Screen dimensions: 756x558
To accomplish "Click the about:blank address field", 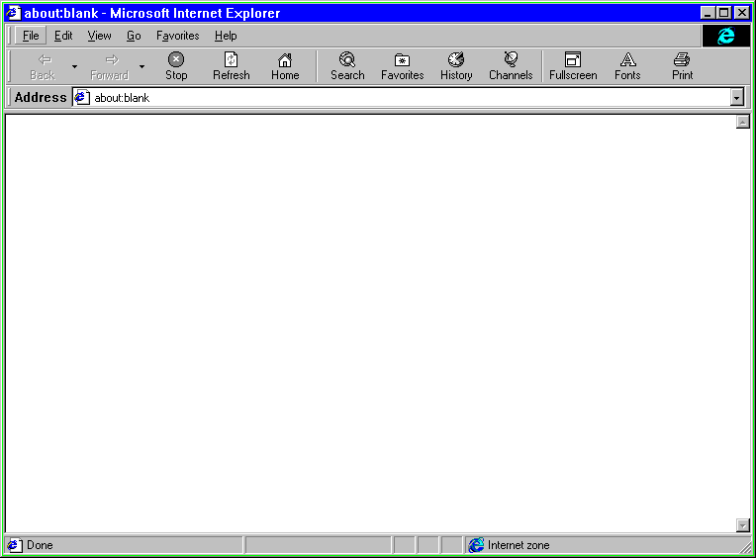I will point(396,98).
